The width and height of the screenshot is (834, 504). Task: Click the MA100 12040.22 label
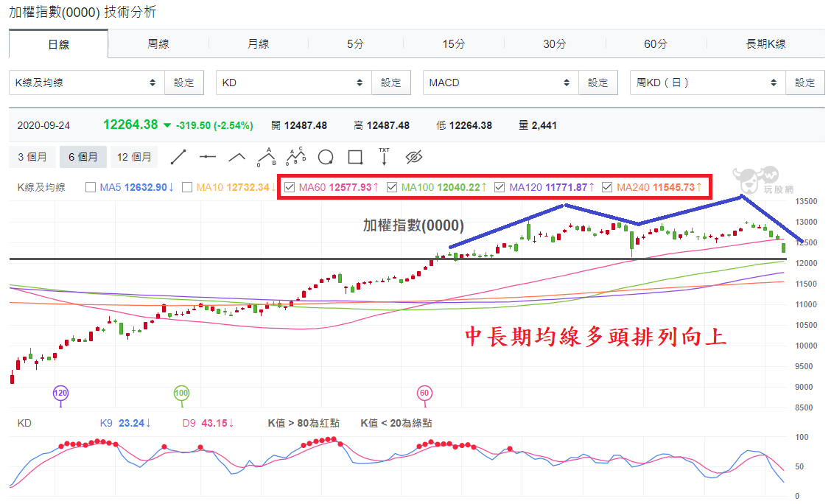[444, 187]
